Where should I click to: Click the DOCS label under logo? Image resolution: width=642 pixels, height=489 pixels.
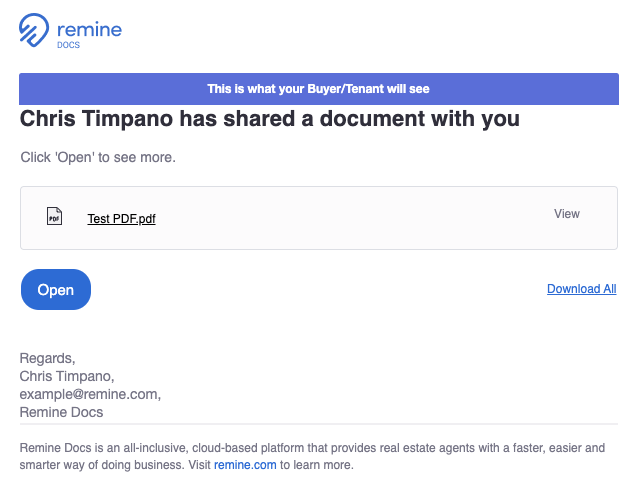(x=68, y=45)
